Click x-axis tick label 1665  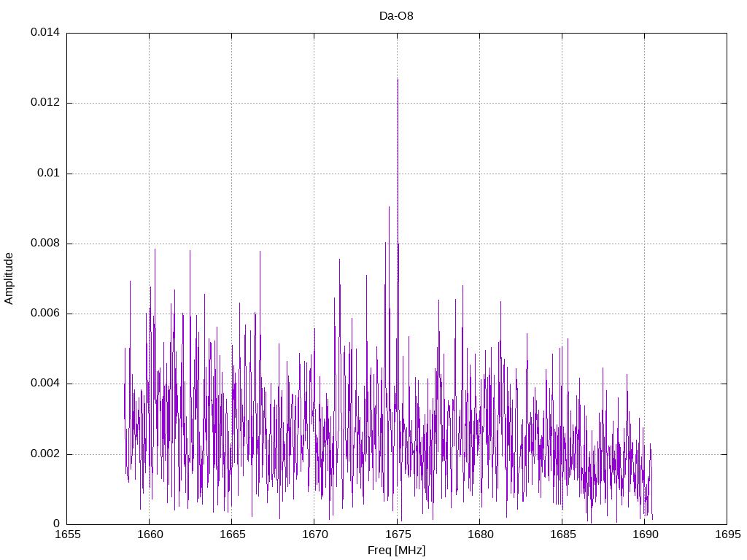click(233, 534)
